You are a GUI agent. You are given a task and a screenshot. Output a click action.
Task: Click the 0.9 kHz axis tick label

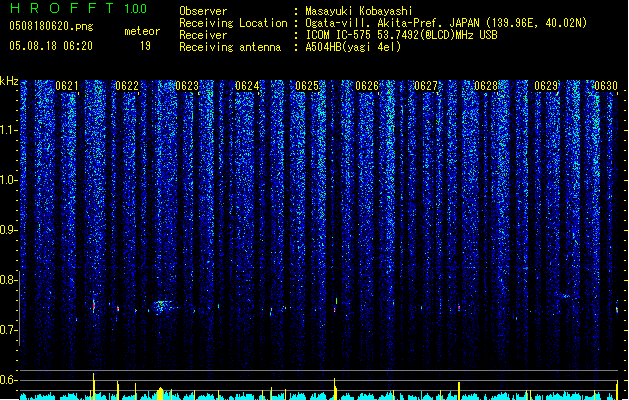pyautogui.click(x=8, y=230)
